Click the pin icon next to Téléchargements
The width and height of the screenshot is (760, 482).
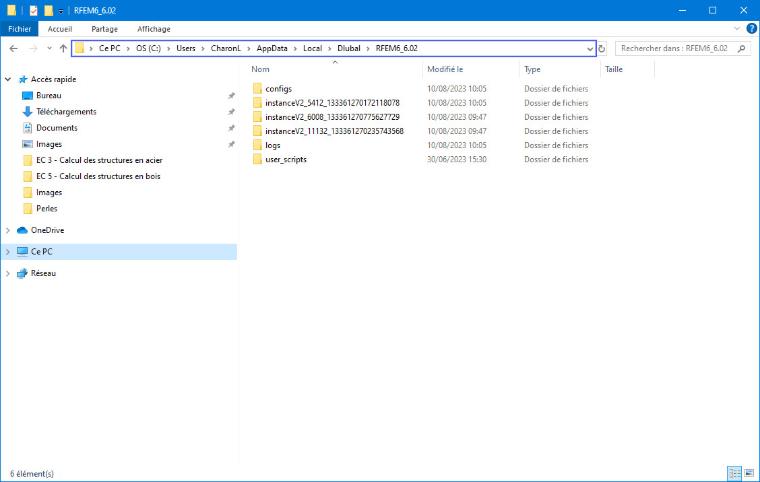pyautogui.click(x=232, y=112)
